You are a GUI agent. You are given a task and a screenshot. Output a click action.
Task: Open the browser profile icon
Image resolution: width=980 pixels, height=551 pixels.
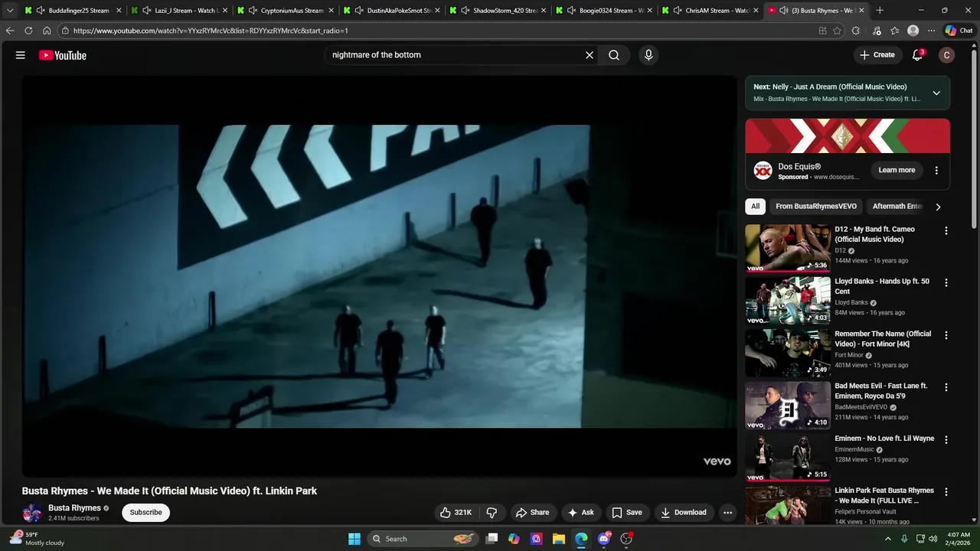coord(913,31)
